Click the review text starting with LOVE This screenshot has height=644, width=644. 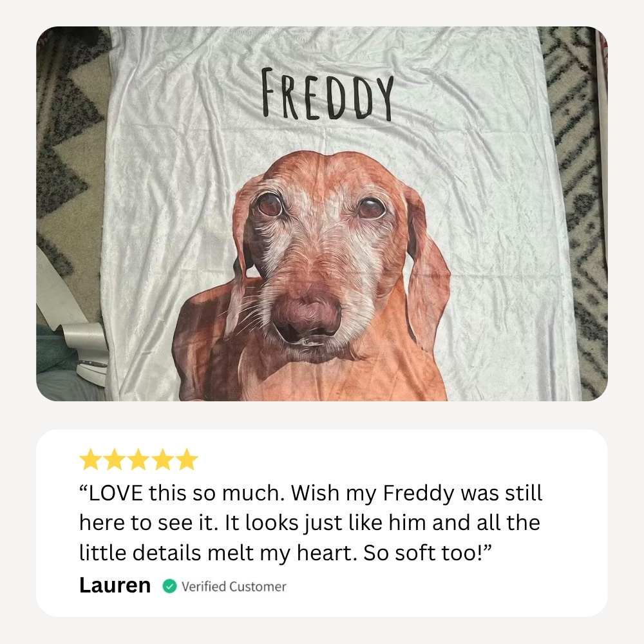point(310,522)
